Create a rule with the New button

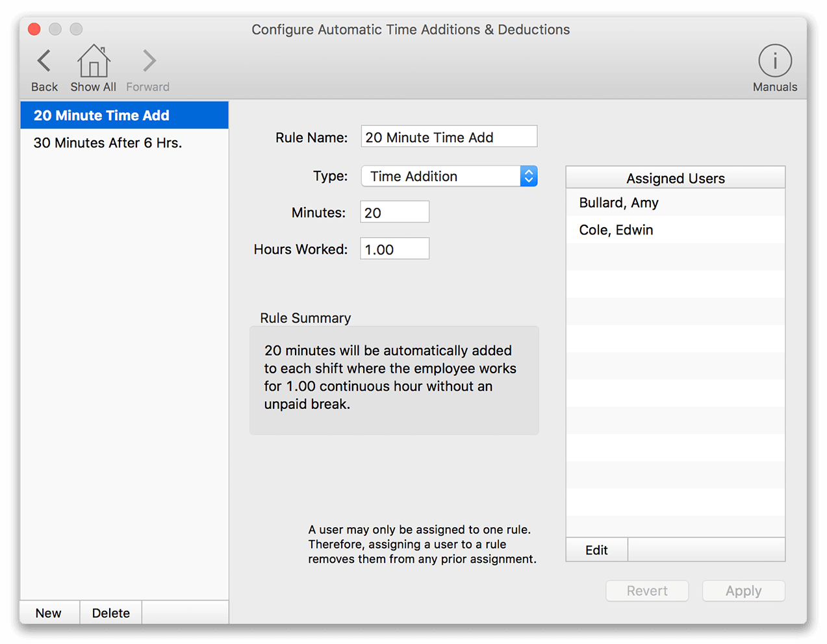pos(49,612)
